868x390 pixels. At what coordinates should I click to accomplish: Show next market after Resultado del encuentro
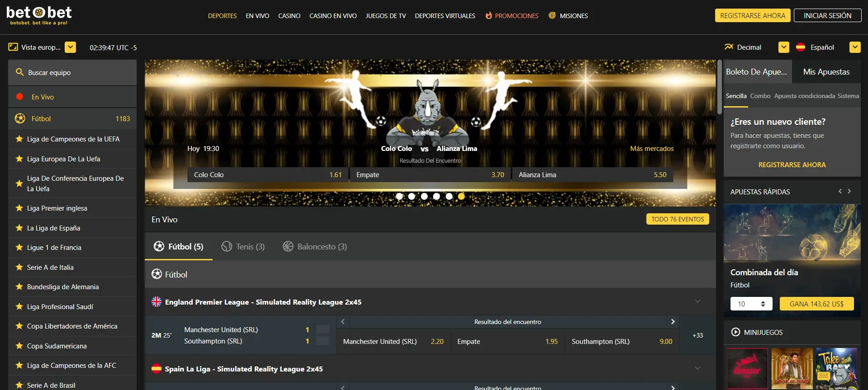(673, 322)
